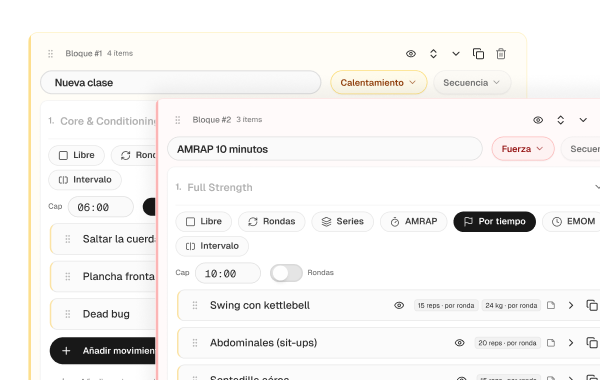This screenshot has width=600, height=380.
Task: Collapse Bloque #1 with its chevron
Action: tap(456, 54)
